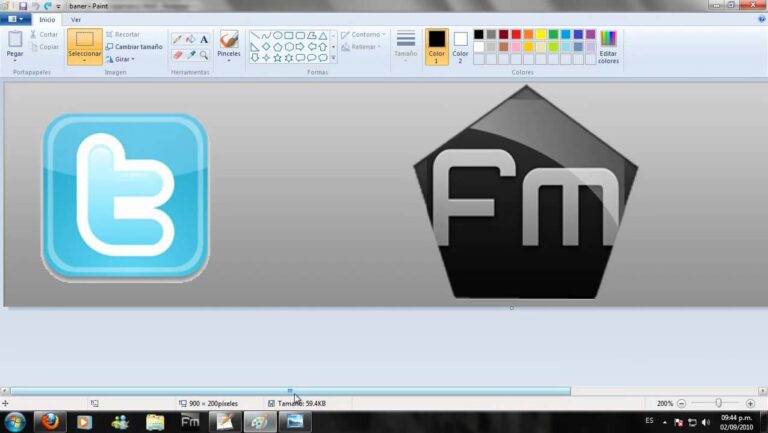Image resolution: width=768 pixels, height=433 pixels.
Task: Choose the five-point star shape
Action: [x=277, y=58]
